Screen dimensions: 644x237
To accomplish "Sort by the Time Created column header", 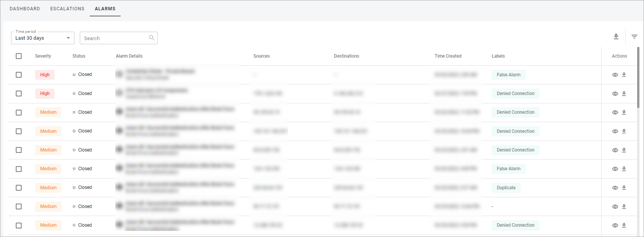I will (448, 56).
